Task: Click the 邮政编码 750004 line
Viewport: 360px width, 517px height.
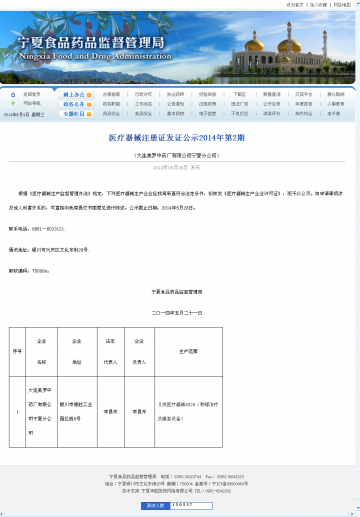Action: 29,271
